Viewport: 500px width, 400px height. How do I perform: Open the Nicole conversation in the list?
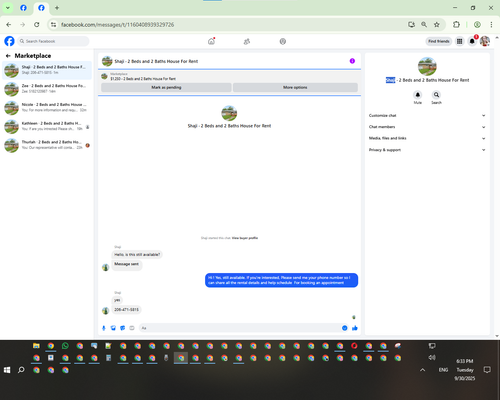[x=47, y=107]
